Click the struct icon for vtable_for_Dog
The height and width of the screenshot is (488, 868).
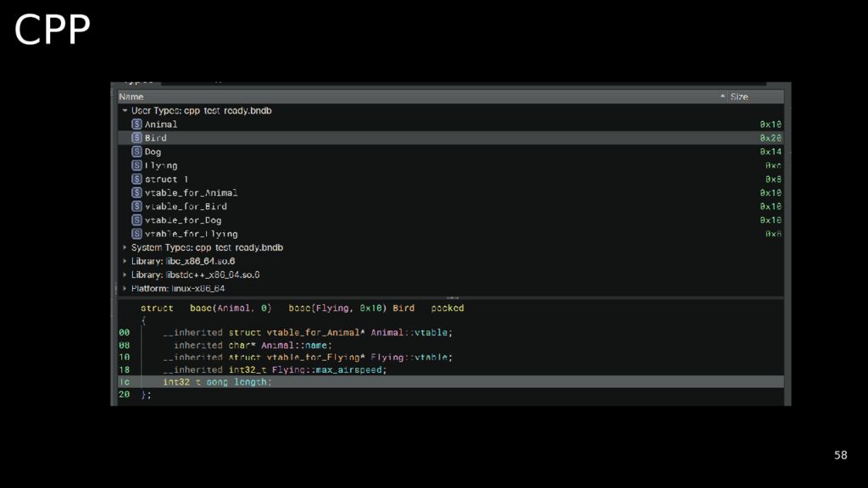(136, 220)
